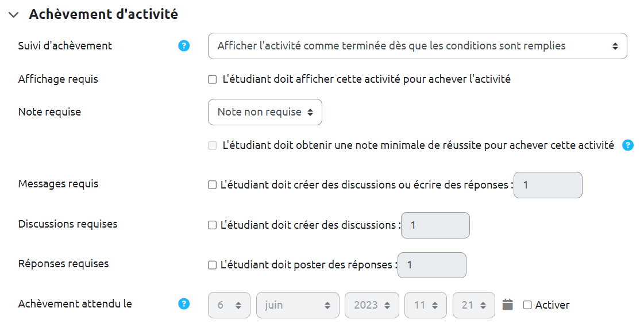Open help for Achèvement attendu le
The height and width of the screenshot is (327, 644).
[x=184, y=304]
